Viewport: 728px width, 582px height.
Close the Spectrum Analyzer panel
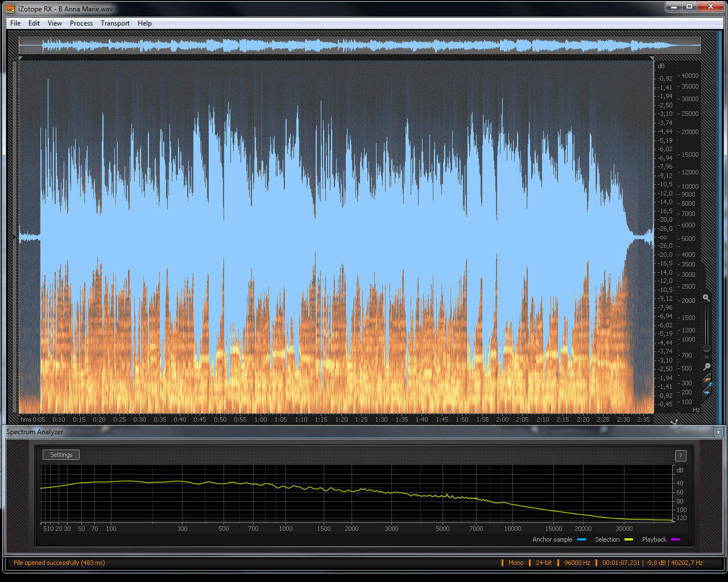click(718, 432)
